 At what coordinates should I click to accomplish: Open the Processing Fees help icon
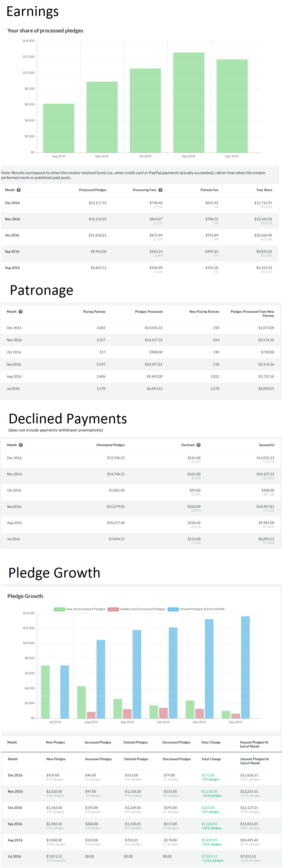[161, 190]
